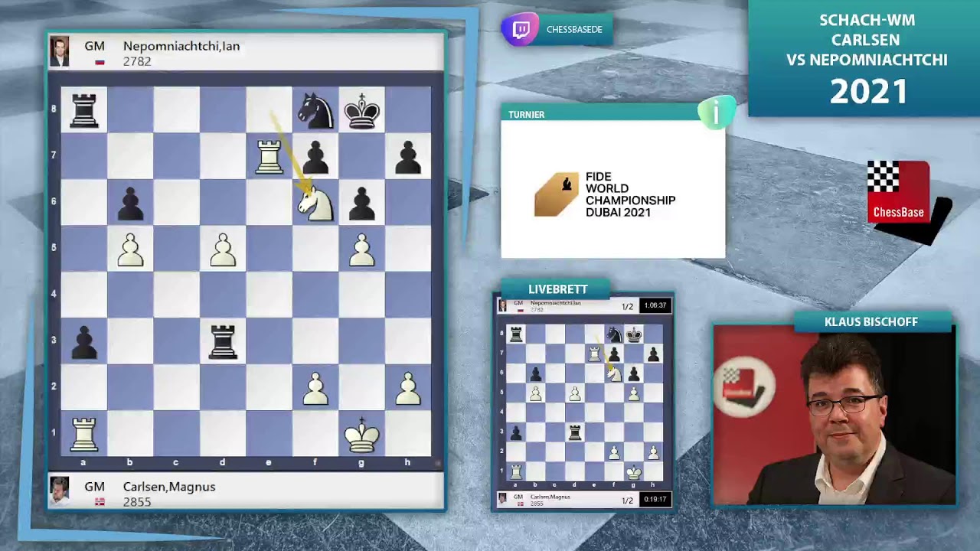Click the white rook on e7 in Livebrett
Image resolution: width=980 pixels, height=551 pixels.
(x=594, y=353)
